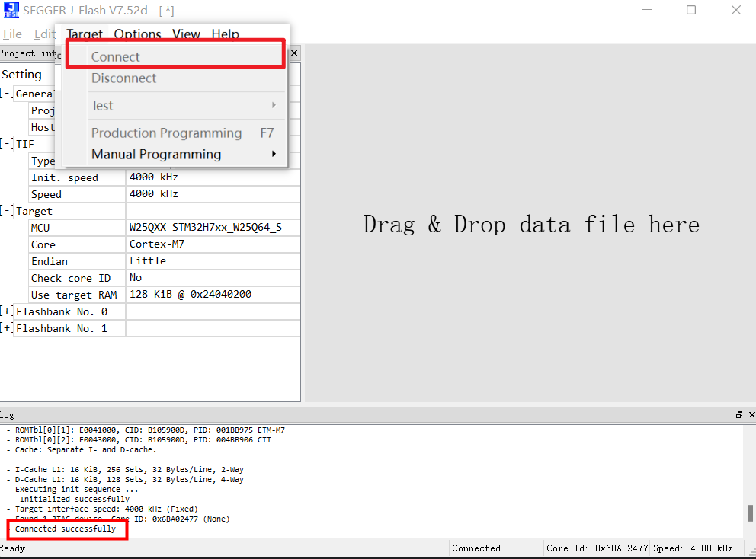The width and height of the screenshot is (756, 559).
Task: Open the Manual Programming submenu
Action: pyautogui.click(x=175, y=154)
